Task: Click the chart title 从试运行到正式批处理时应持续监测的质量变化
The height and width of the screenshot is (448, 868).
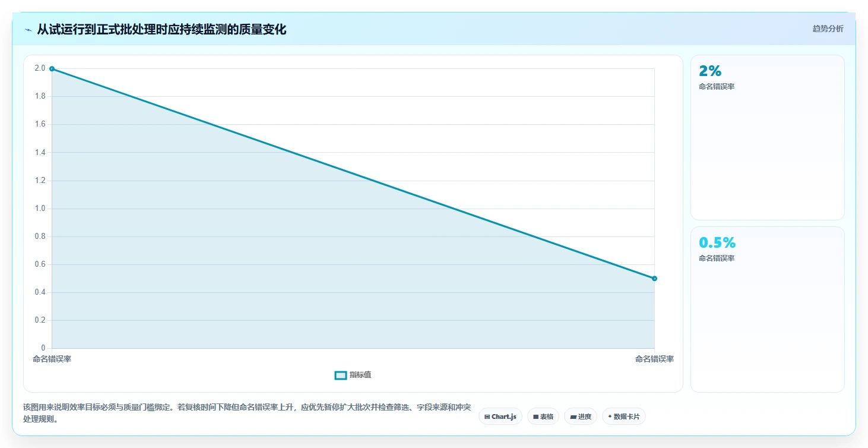Action: tap(161, 30)
